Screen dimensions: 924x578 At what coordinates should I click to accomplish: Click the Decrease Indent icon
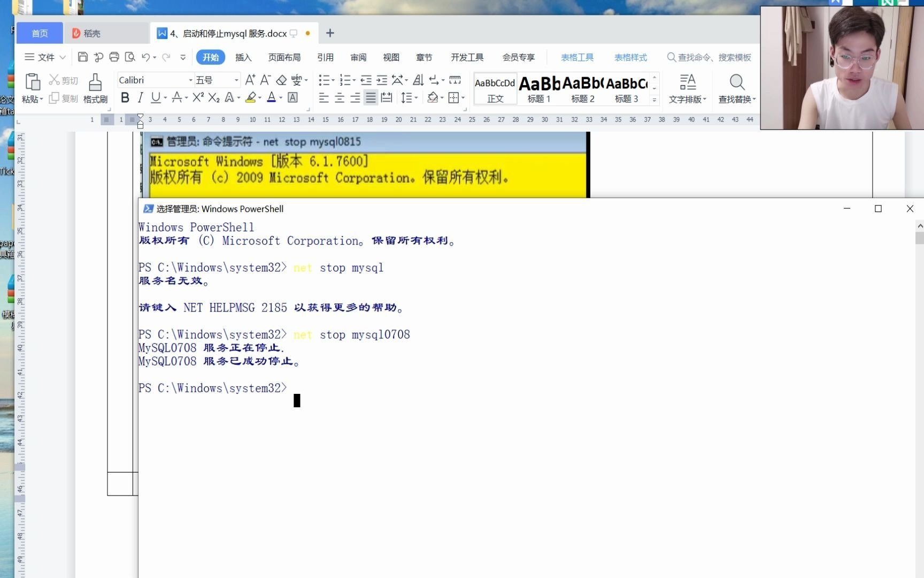click(x=366, y=80)
